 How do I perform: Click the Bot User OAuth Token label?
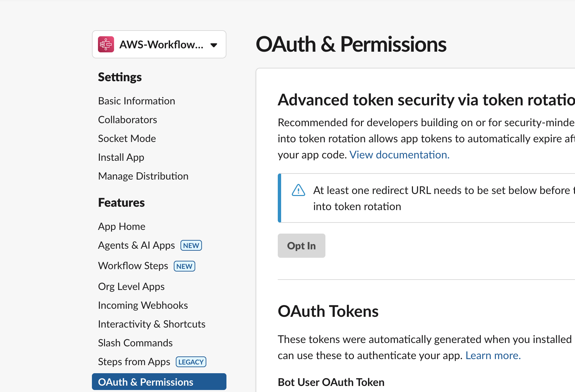[331, 382]
